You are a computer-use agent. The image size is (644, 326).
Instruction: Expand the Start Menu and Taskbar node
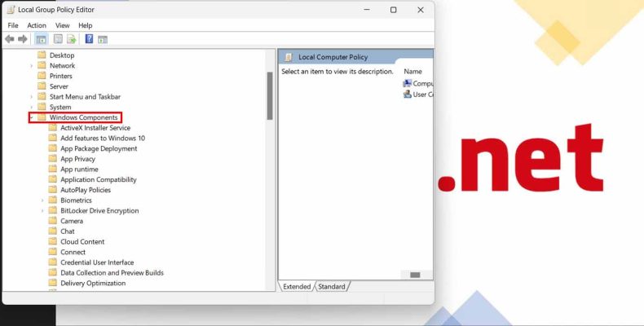click(x=31, y=97)
